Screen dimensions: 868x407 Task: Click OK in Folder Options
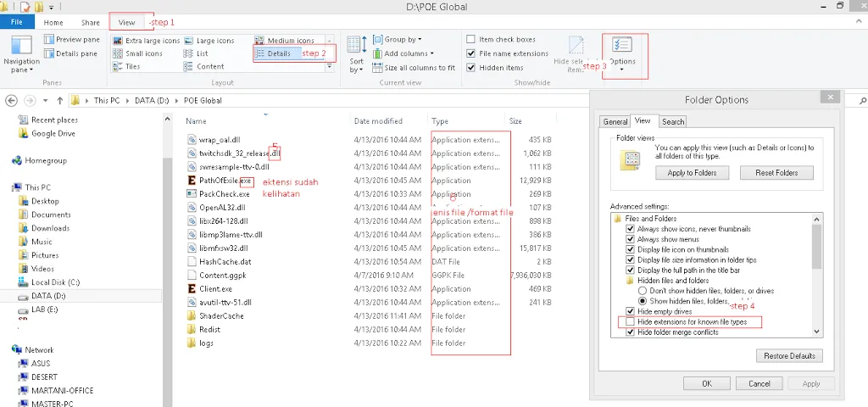[706, 383]
